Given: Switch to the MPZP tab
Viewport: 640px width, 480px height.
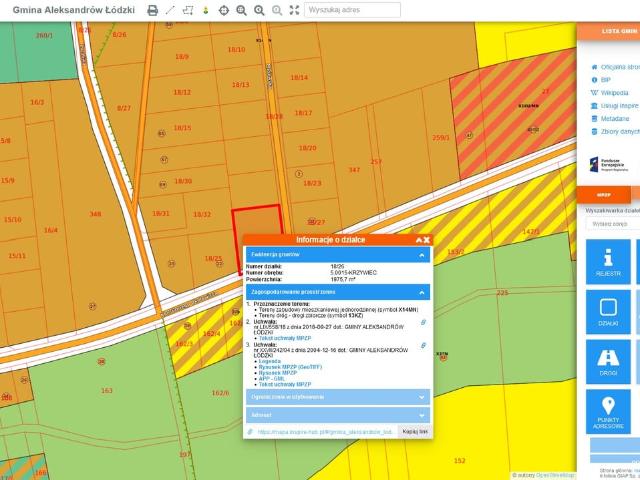Looking at the screenshot, I should point(604,196).
